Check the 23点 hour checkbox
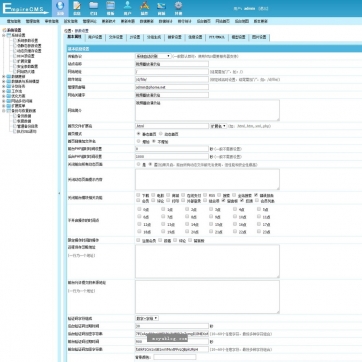This screenshot has height=362, width=362. 259,231
